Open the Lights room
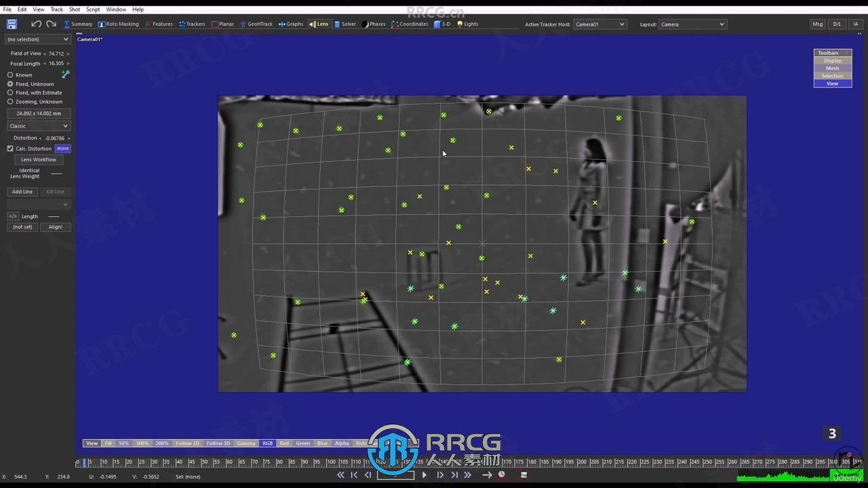This screenshot has width=868, height=488. tap(467, 24)
